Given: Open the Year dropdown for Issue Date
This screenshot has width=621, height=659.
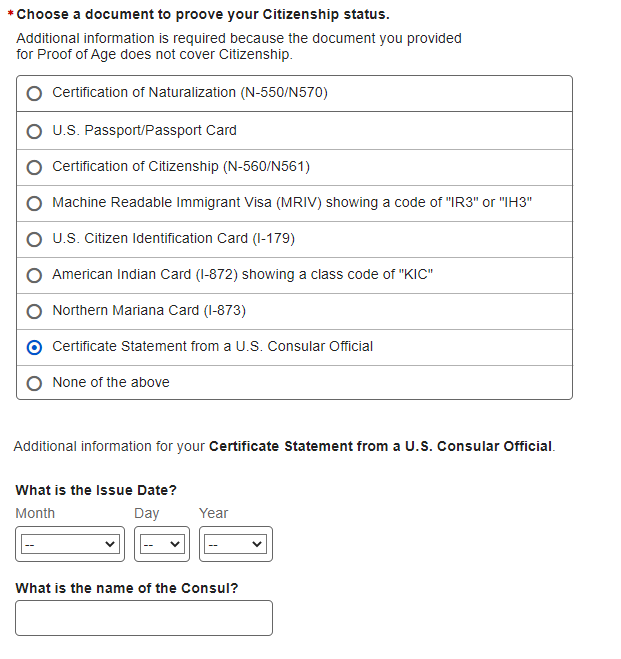Looking at the screenshot, I should tap(236, 544).
